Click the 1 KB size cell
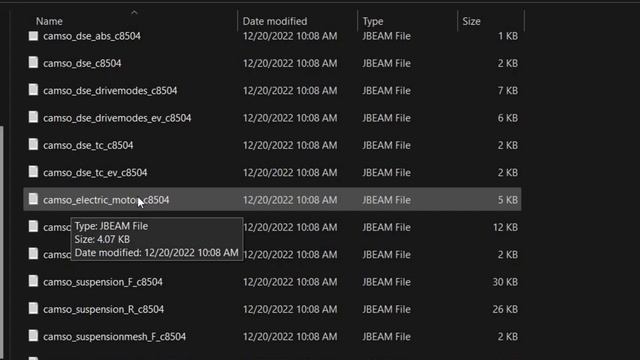The image size is (640, 360). tap(508, 36)
